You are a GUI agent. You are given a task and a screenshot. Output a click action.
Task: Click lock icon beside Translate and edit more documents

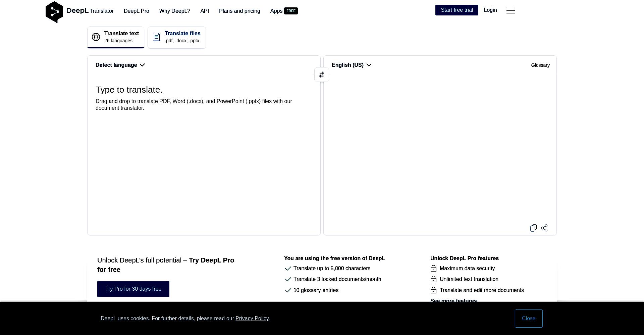433,290
